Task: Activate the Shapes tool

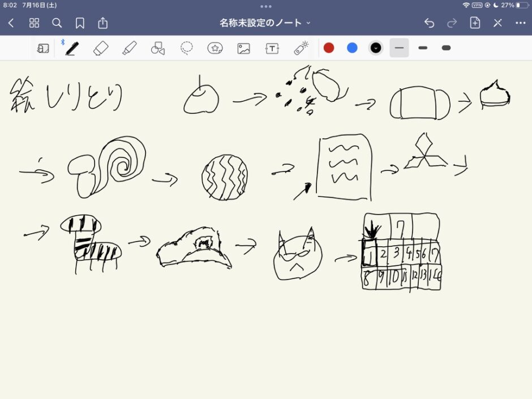Action: (x=157, y=48)
